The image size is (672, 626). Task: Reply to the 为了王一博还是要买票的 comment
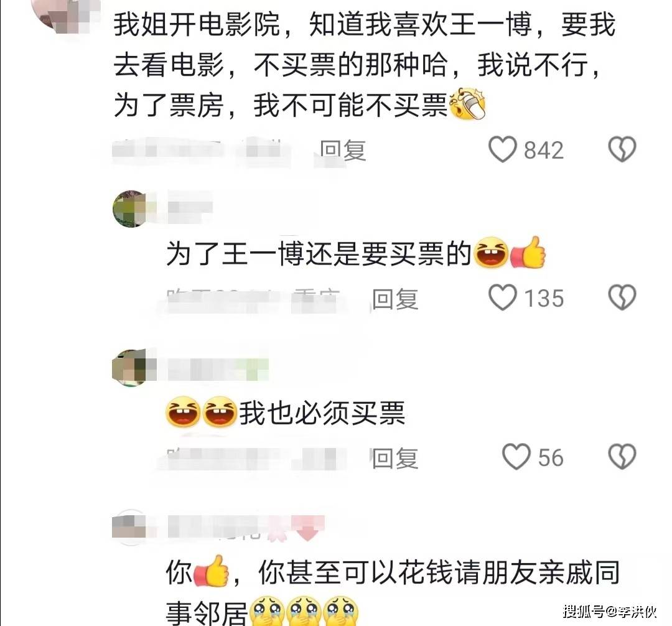pos(394,299)
